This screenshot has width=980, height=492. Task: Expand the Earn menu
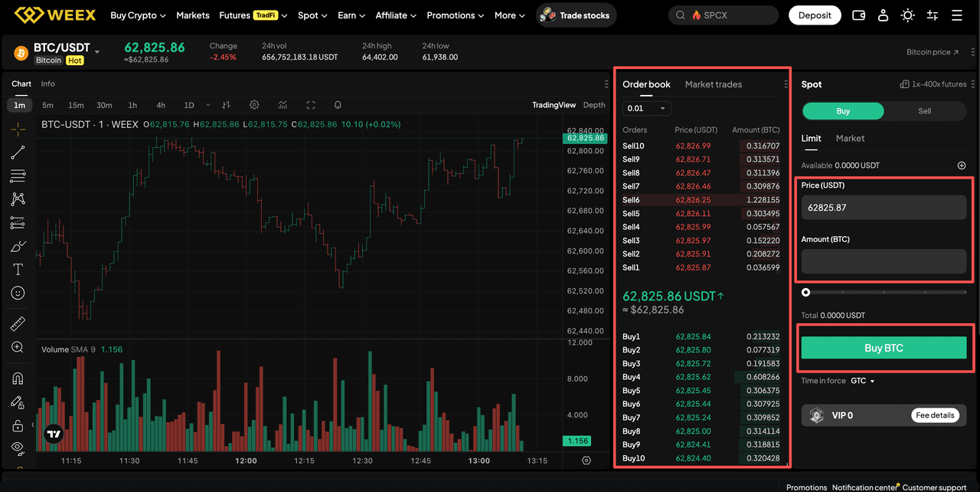click(351, 15)
